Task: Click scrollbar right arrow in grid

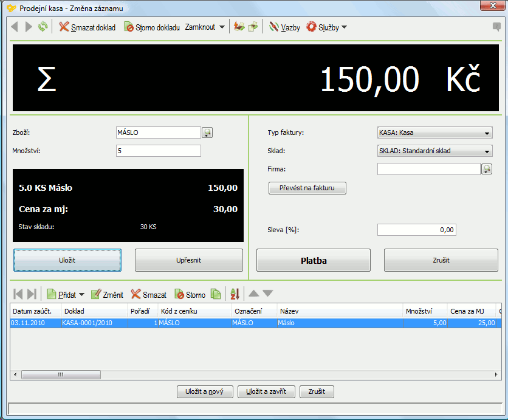Action: point(496,374)
